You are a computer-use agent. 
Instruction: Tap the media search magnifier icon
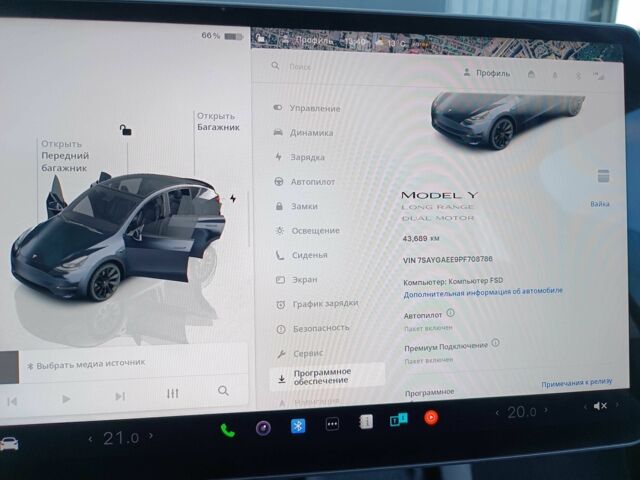coord(223,391)
